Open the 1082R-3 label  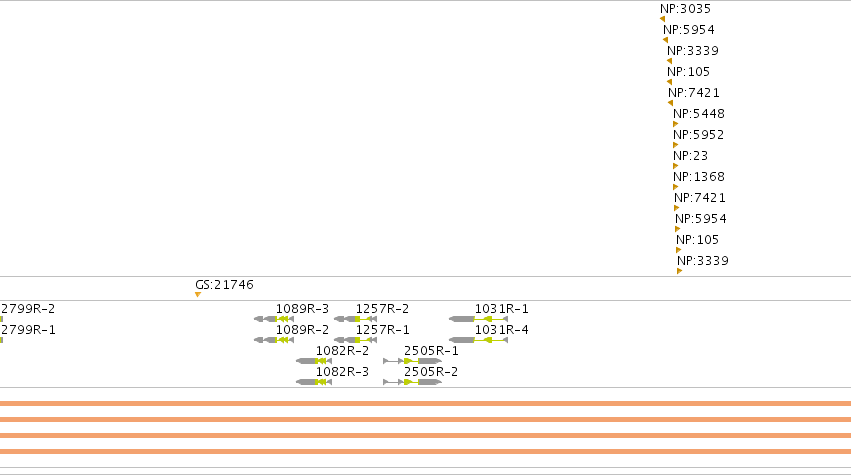point(342,372)
